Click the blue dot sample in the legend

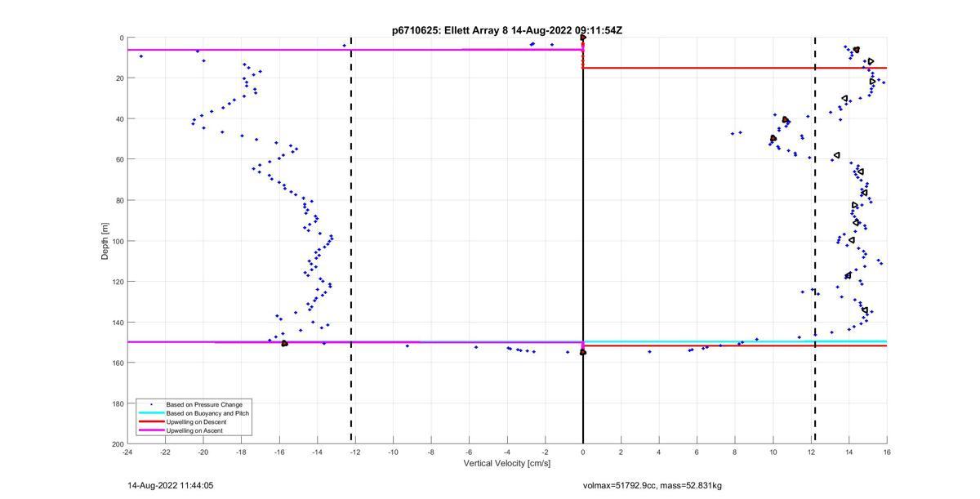(x=151, y=404)
